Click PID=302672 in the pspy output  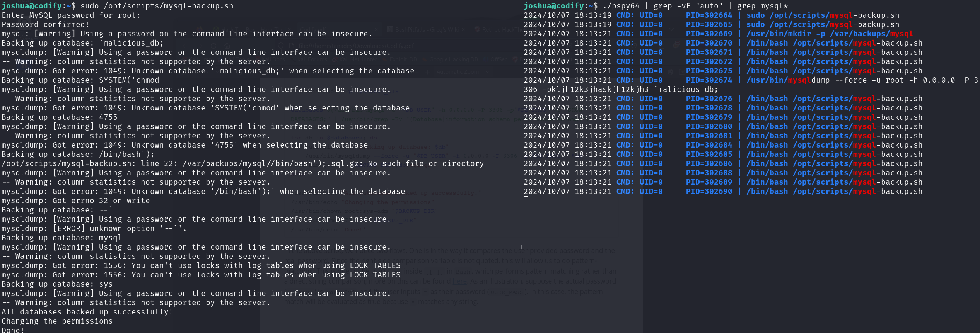(x=709, y=61)
